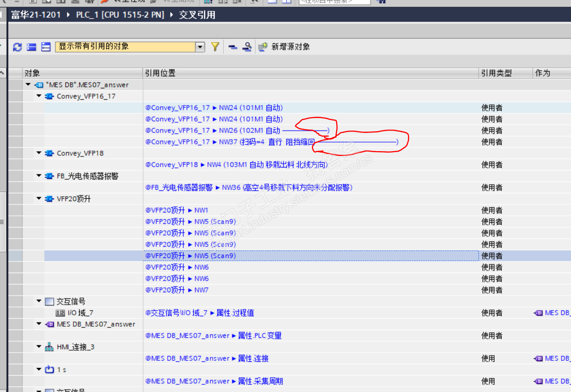The image size is (571, 392).
Task: Open the 交互信号\I/O 域_7 属性.过程值 reference
Action: point(200,313)
